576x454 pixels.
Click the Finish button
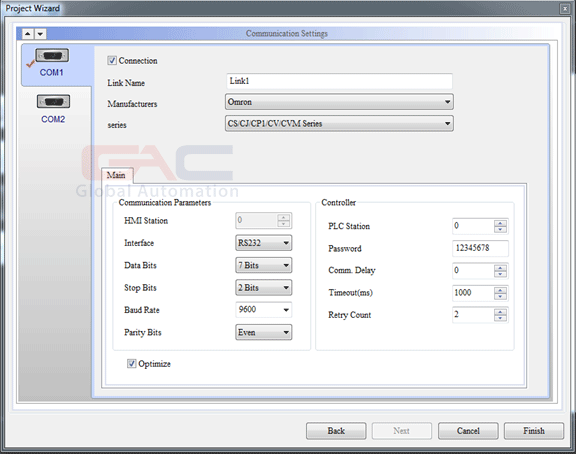click(x=533, y=430)
